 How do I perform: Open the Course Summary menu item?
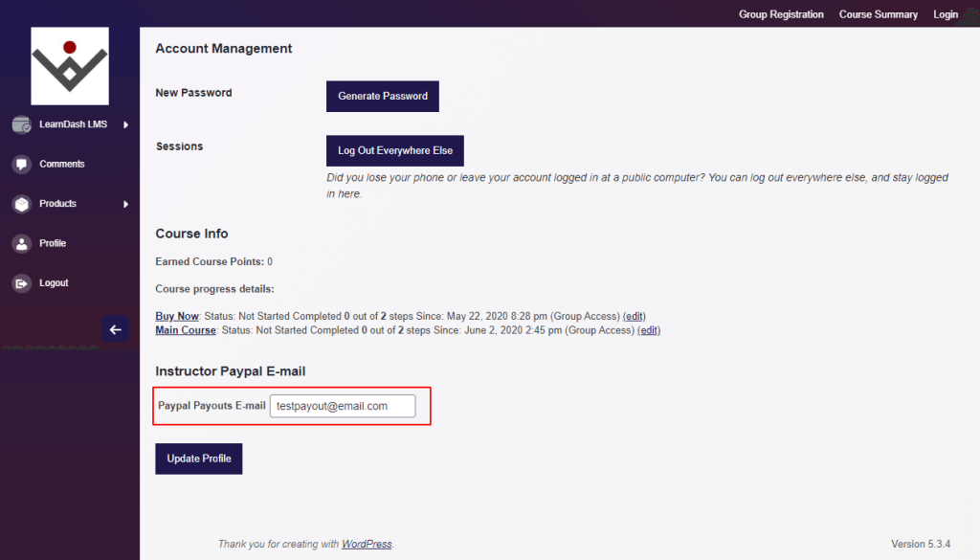[x=879, y=13]
